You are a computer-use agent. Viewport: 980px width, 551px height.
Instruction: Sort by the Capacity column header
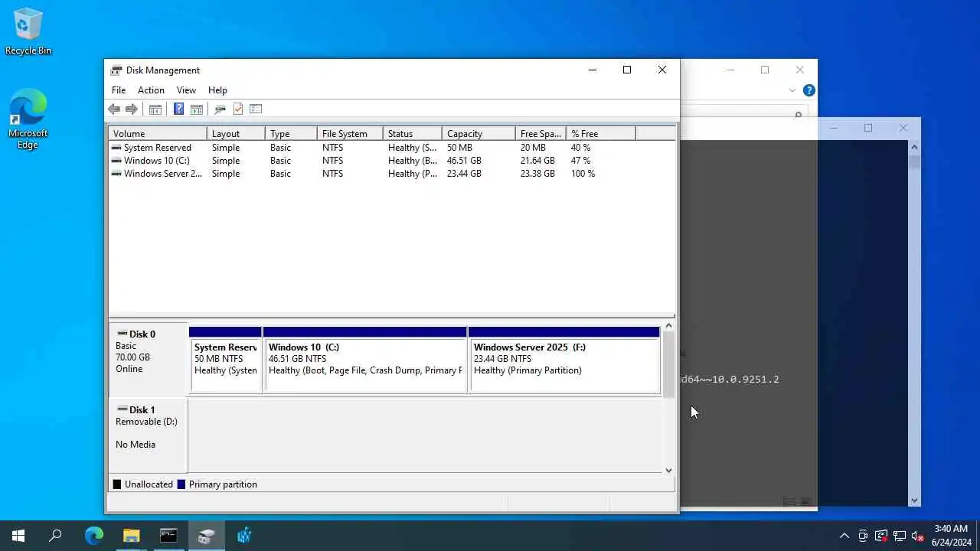479,134
